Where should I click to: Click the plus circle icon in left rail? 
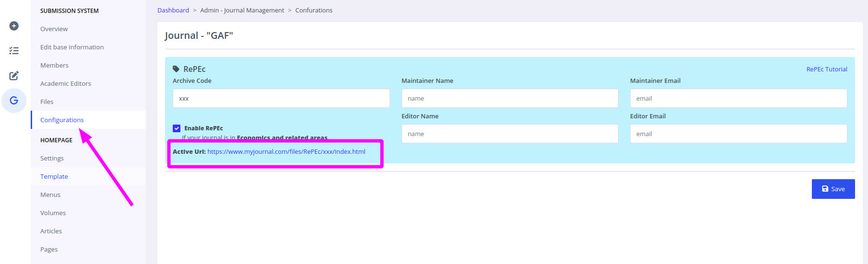point(14,26)
